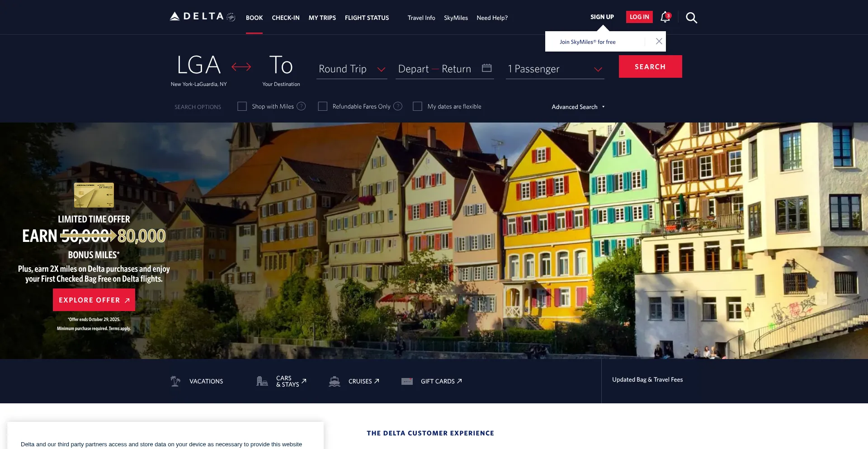Open the FLIGHT STATUS tab
This screenshot has height=449, width=868.
tap(367, 18)
